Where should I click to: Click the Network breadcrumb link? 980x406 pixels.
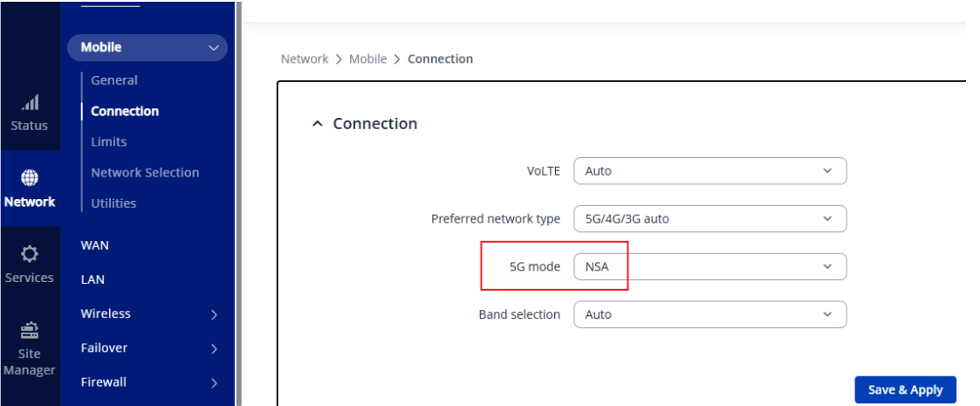305,59
